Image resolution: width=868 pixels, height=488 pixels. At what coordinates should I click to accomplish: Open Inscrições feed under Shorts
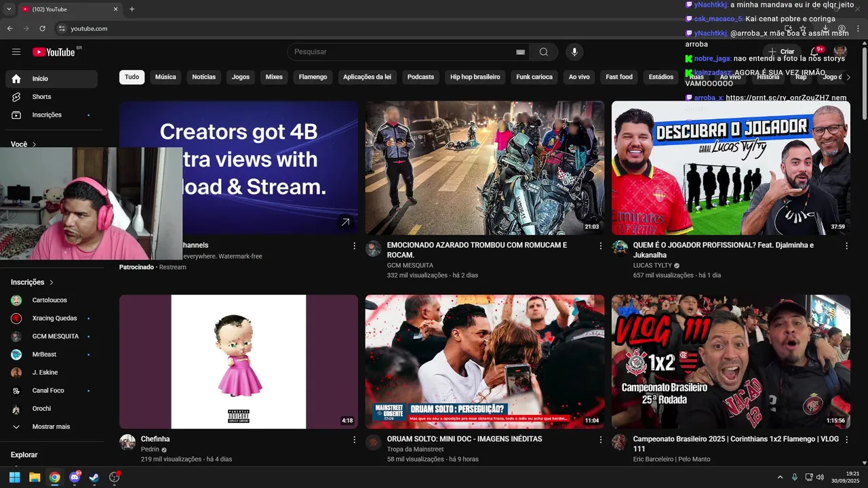click(52, 115)
